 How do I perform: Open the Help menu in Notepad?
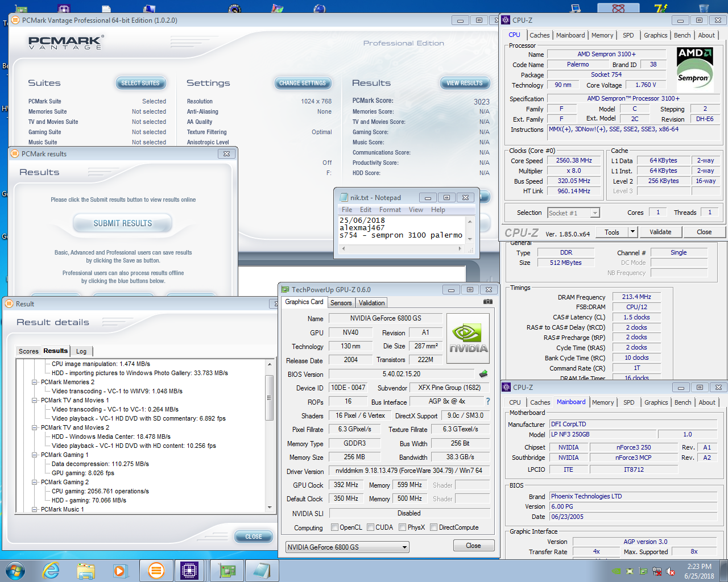coord(438,210)
